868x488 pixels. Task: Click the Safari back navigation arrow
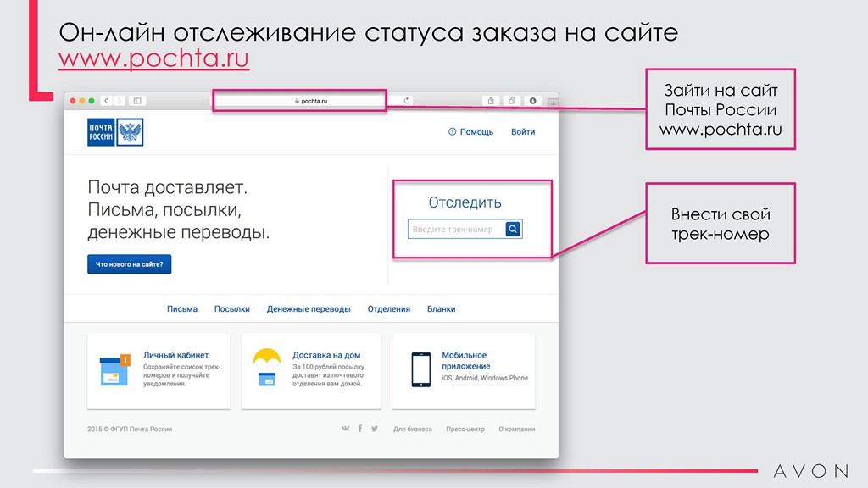[106, 101]
